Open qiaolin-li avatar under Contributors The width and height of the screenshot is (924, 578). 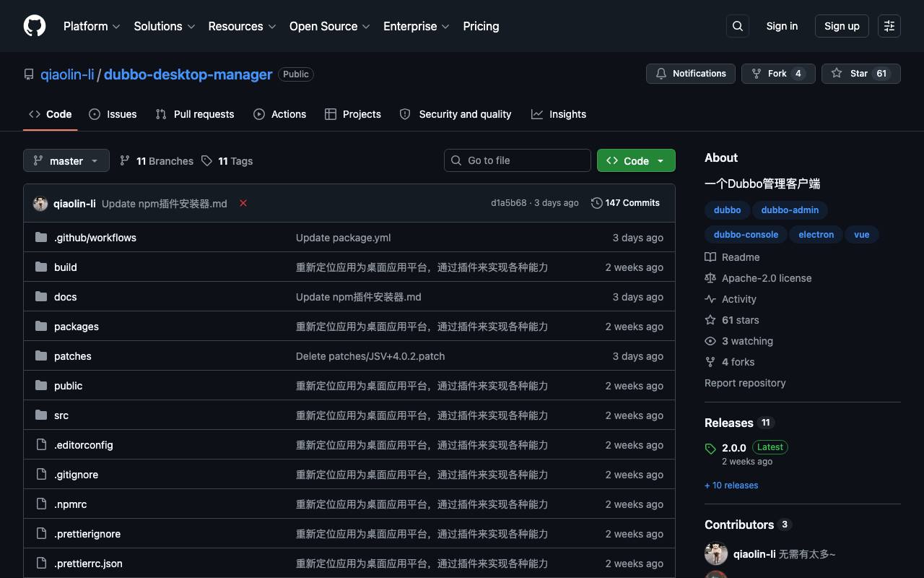point(716,553)
